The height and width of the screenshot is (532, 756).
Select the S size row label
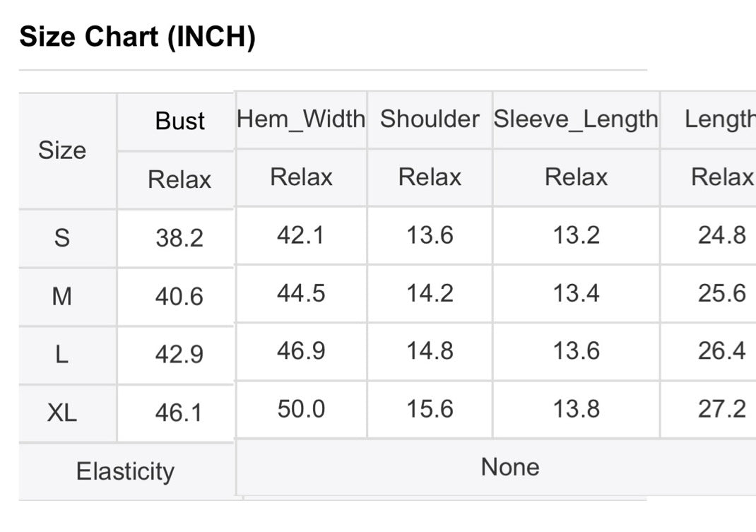click(62, 238)
